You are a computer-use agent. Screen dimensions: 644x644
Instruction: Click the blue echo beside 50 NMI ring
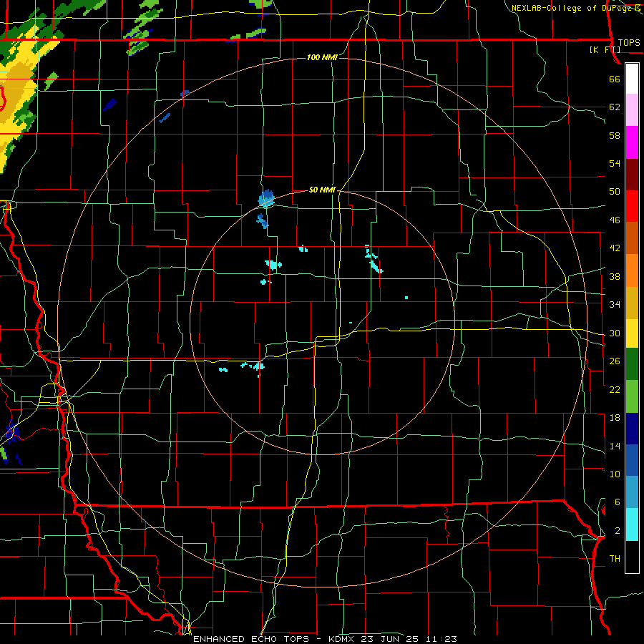tap(267, 198)
